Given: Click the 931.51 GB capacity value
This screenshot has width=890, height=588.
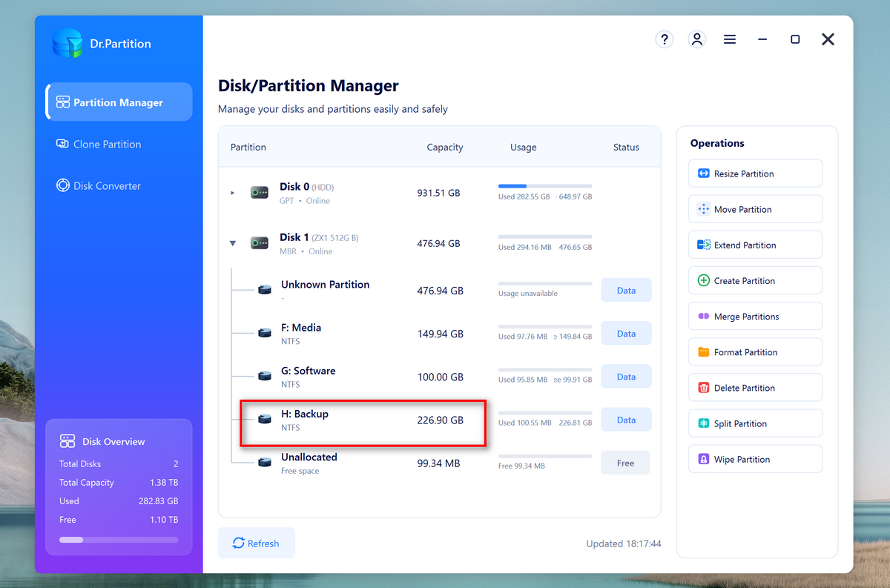Looking at the screenshot, I should (438, 193).
